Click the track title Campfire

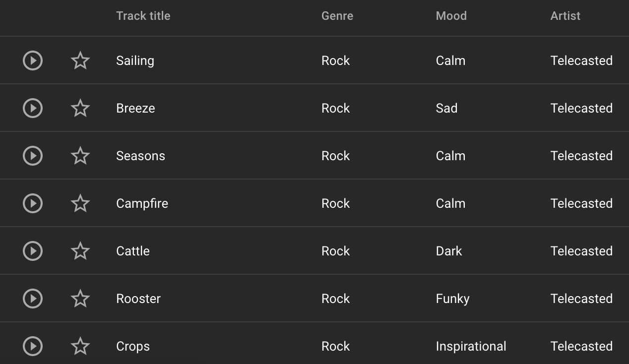pos(142,203)
